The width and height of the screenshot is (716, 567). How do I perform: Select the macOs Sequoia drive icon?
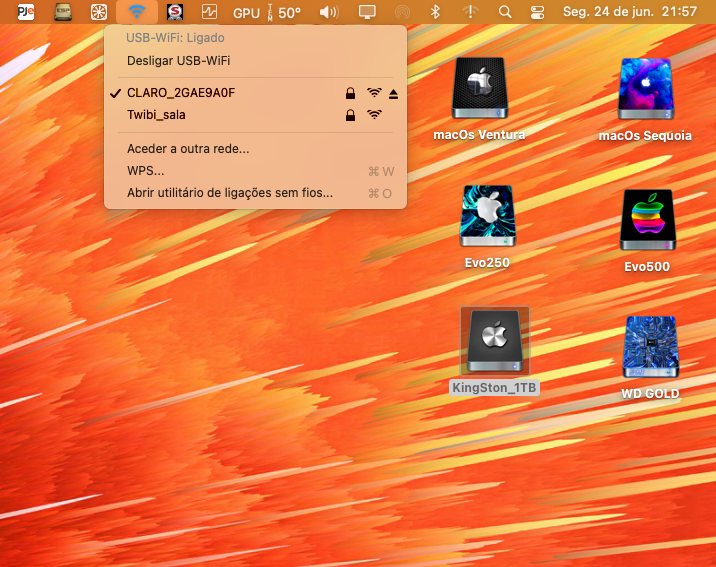646,89
